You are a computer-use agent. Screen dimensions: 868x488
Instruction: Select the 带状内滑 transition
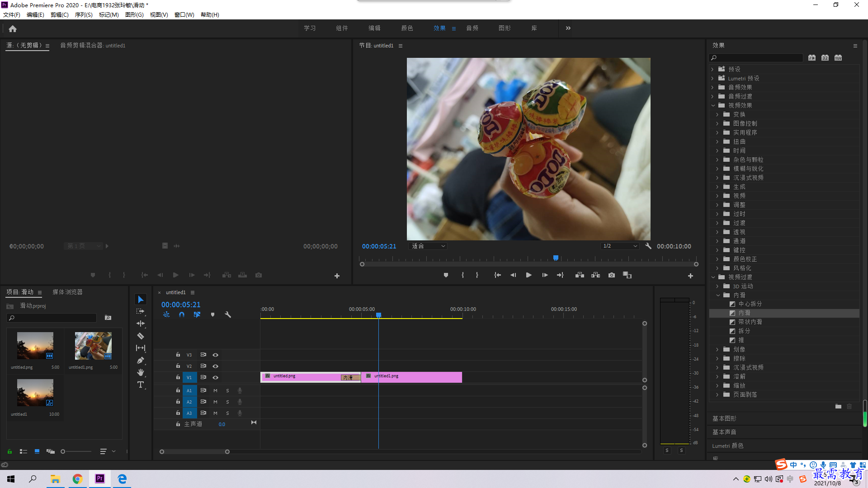click(750, 322)
